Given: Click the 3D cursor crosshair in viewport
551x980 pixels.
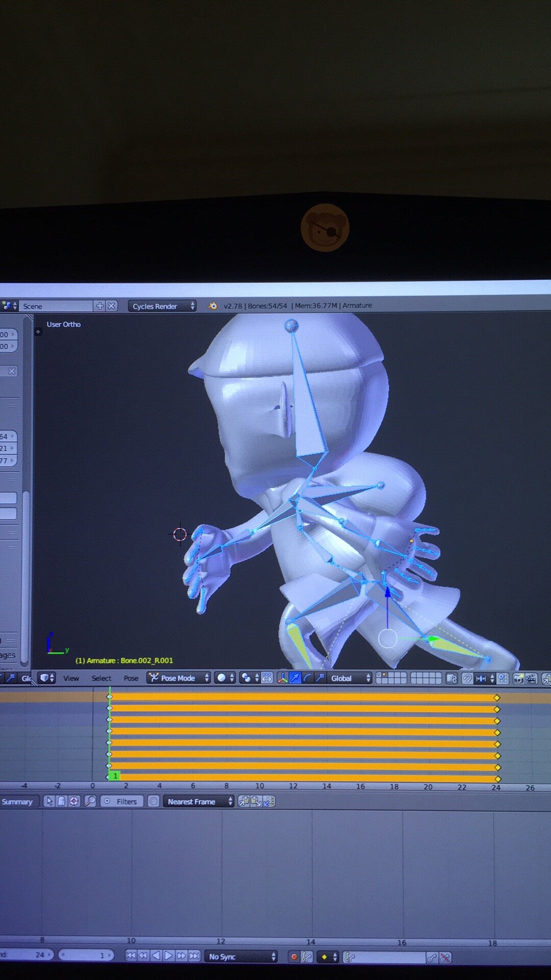Looking at the screenshot, I should [x=180, y=534].
